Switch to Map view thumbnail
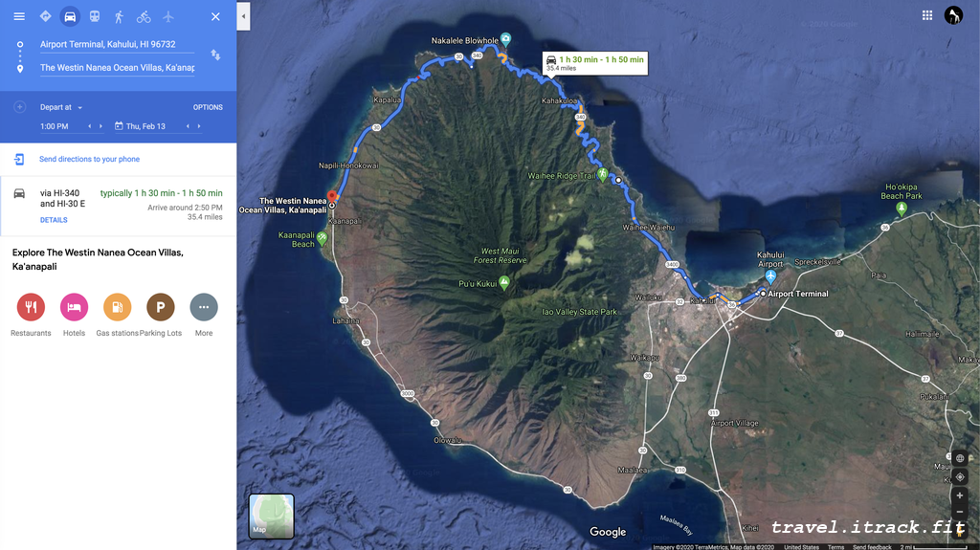Viewport: 980px width, 550px height. [271, 517]
